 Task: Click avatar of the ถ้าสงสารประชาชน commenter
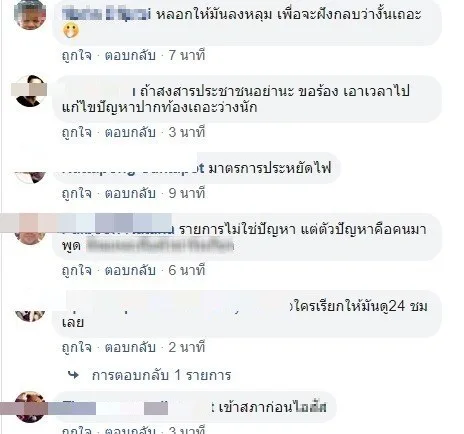(x=30, y=91)
